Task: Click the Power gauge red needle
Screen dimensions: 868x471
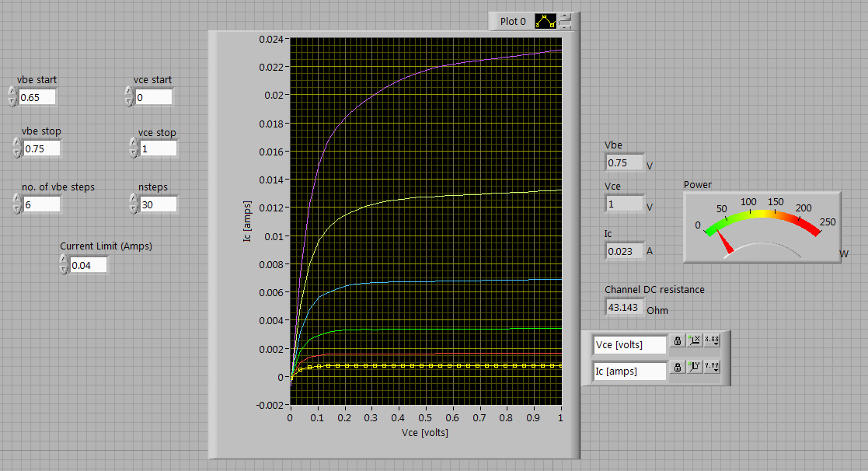Action: 724,242
